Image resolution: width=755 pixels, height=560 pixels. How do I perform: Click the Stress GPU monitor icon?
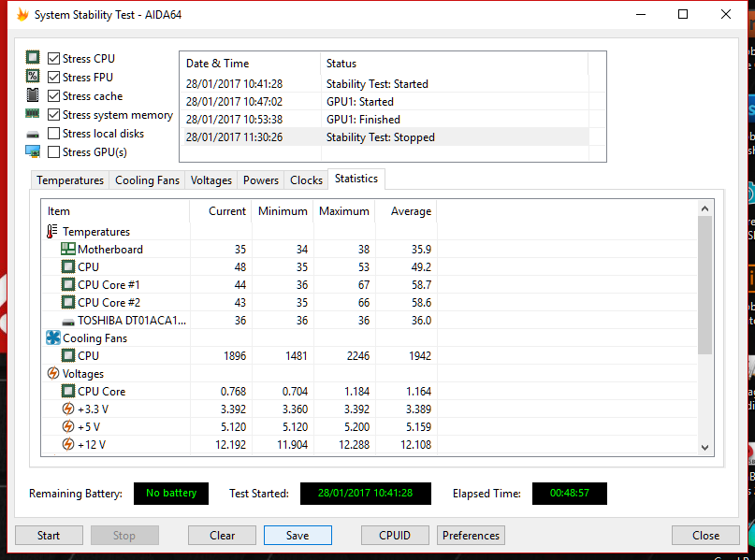tap(32, 152)
